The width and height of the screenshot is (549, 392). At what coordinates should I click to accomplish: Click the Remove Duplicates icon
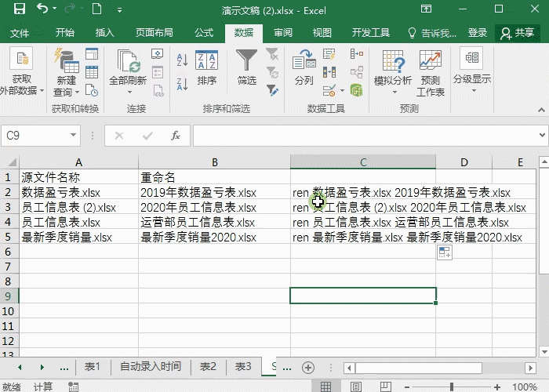[329, 72]
